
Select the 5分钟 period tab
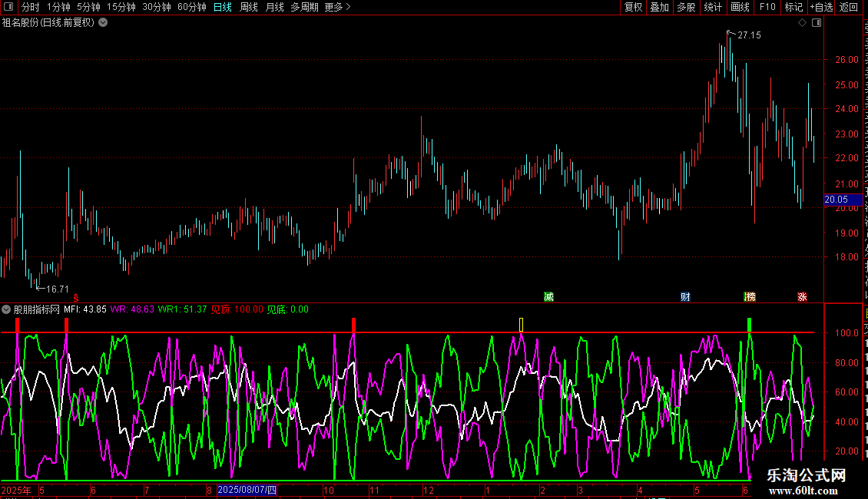point(88,7)
